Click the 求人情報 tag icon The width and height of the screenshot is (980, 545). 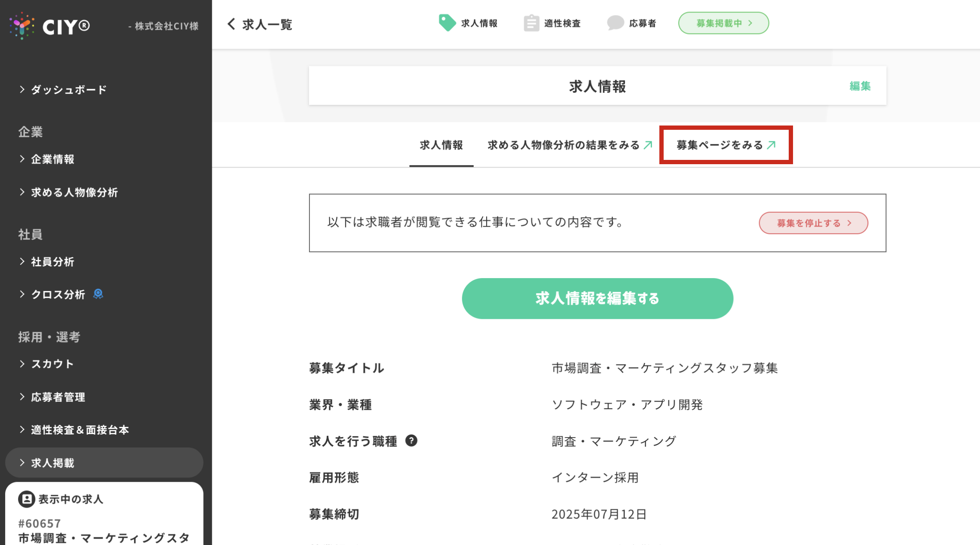[447, 23]
